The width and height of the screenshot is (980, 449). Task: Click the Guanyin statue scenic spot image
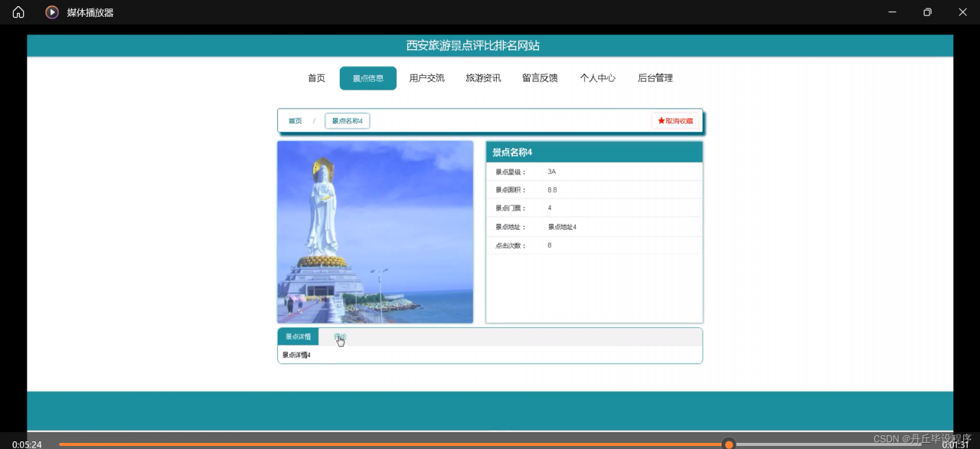[375, 231]
